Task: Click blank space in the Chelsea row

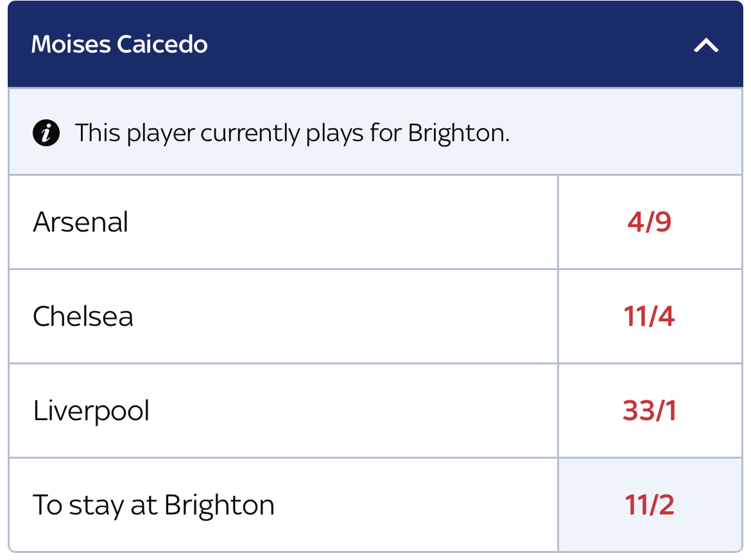Action: tap(335, 316)
